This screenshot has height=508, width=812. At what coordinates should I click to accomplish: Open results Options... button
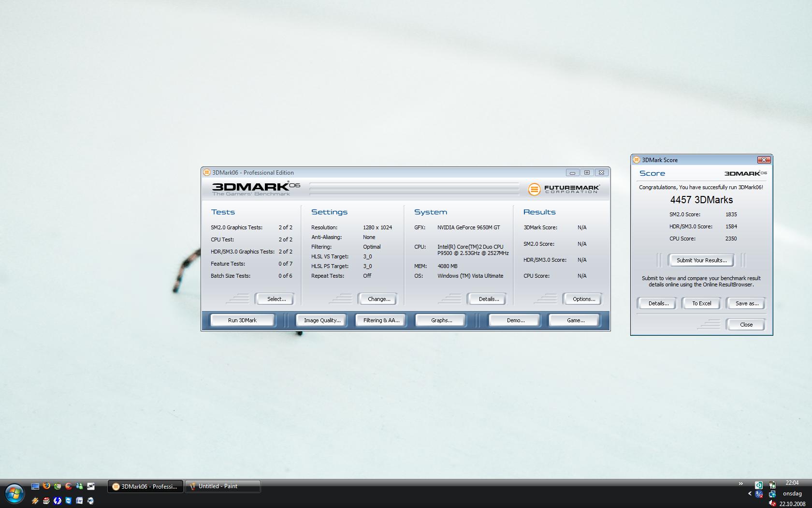[x=582, y=299]
